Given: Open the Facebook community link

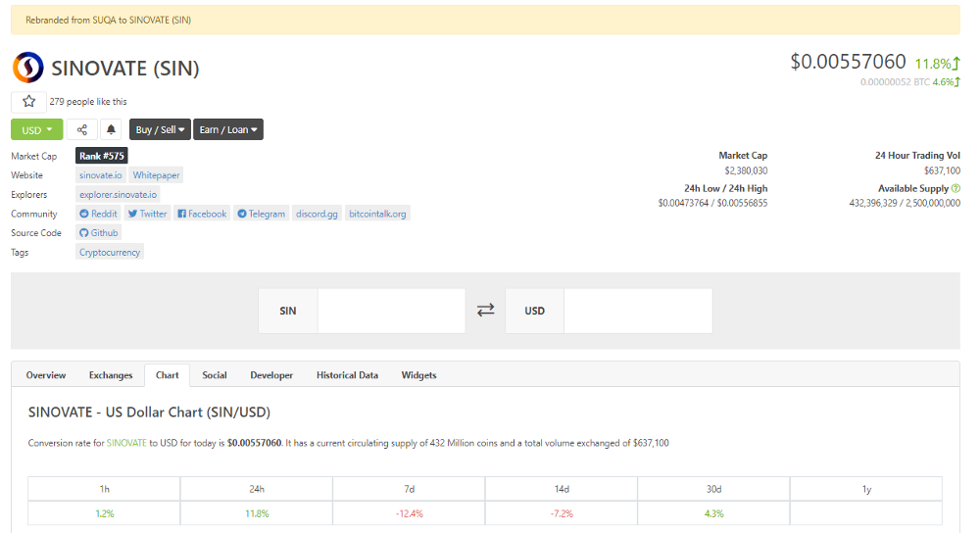Looking at the screenshot, I should (x=202, y=214).
